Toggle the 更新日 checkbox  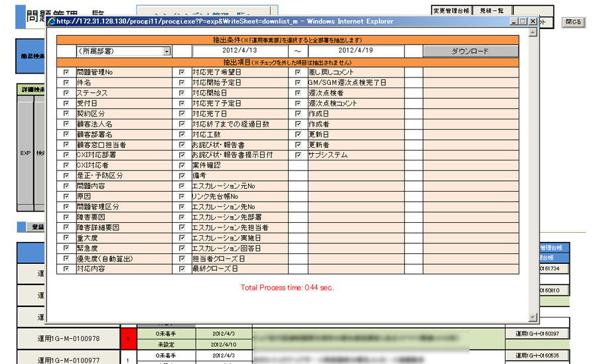coord(298,134)
